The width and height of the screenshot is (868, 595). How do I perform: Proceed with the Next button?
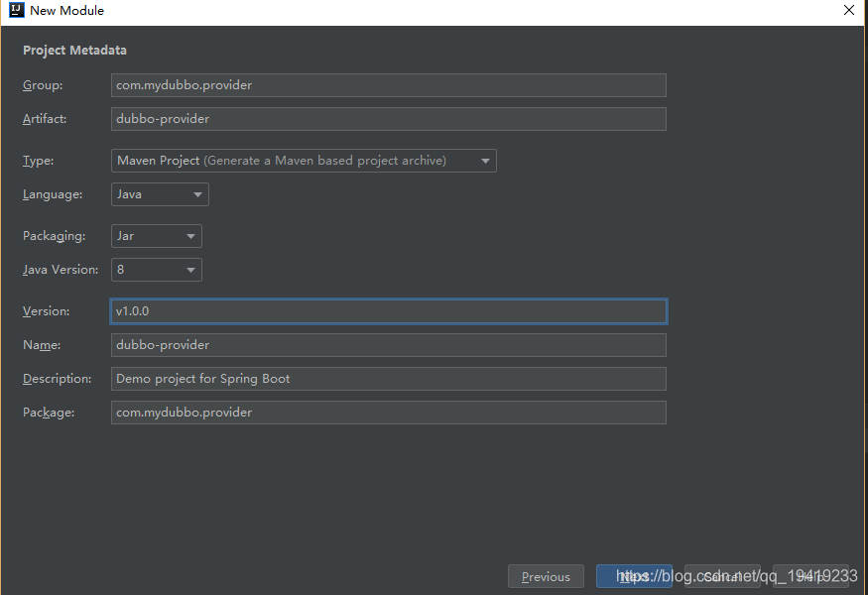point(635,576)
